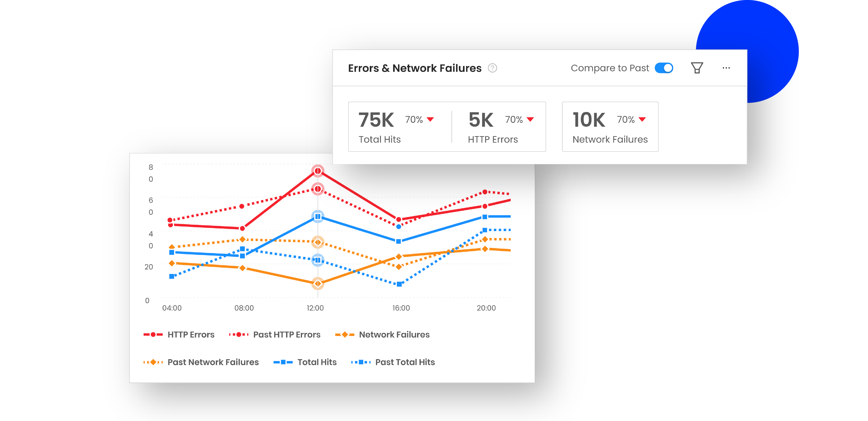Click Total Hits legend square marker

(283, 362)
